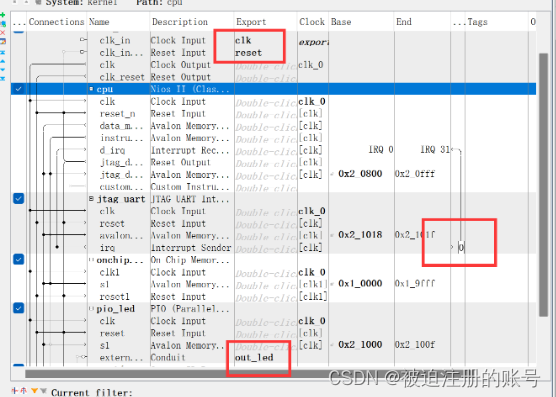Click base address 0x2_1000

[360, 345]
